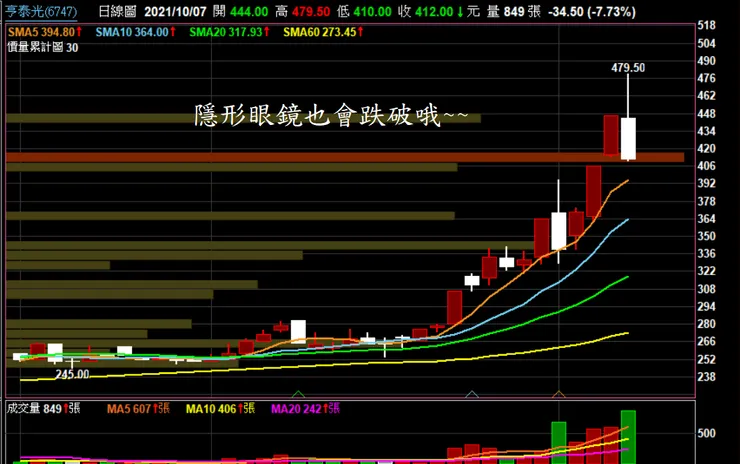740x464 pixels.
Task: Select the MA10 406 張 volume average label
Action: [220, 408]
